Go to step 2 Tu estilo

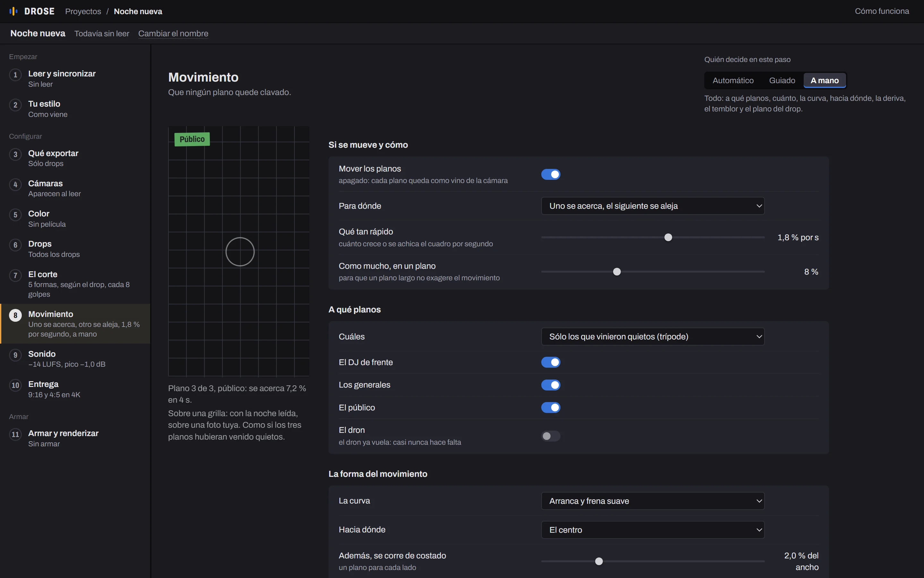(x=75, y=109)
